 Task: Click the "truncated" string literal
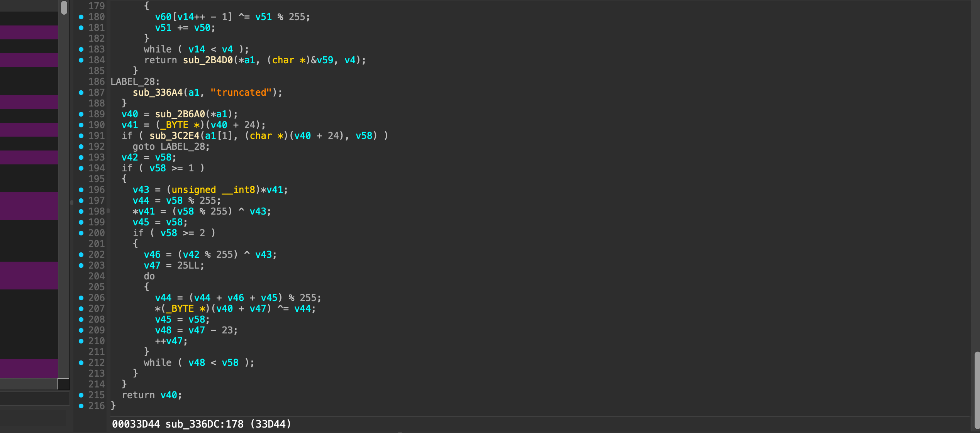click(x=241, y=93)
